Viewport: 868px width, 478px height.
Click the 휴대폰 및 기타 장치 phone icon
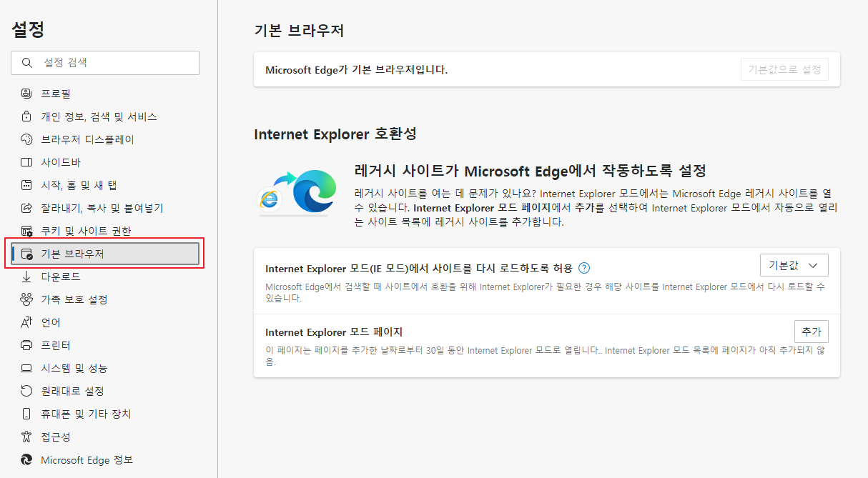27,414
